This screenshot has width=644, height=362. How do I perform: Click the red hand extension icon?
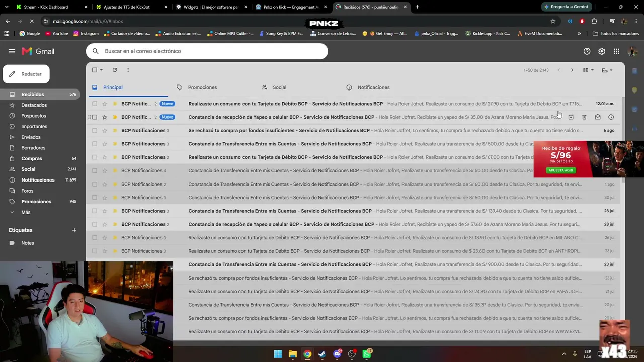pyautogui.click(x=582, y=21)
